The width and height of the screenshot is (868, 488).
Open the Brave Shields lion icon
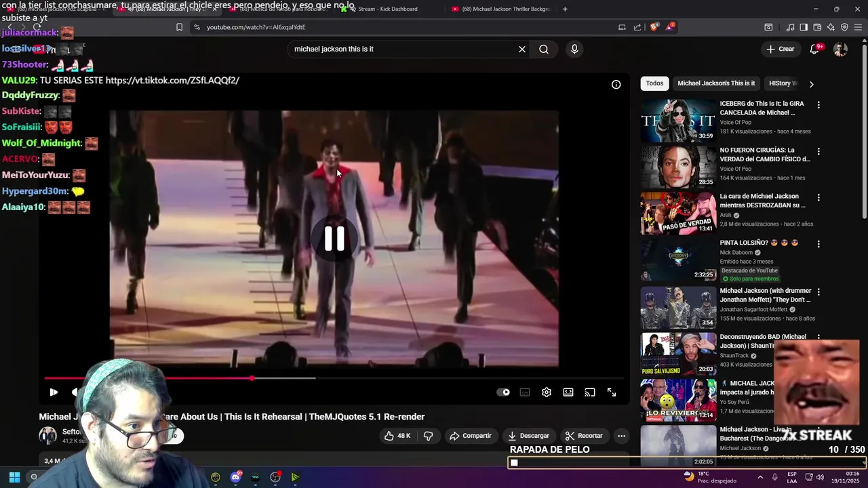click(x=654, y=27)
